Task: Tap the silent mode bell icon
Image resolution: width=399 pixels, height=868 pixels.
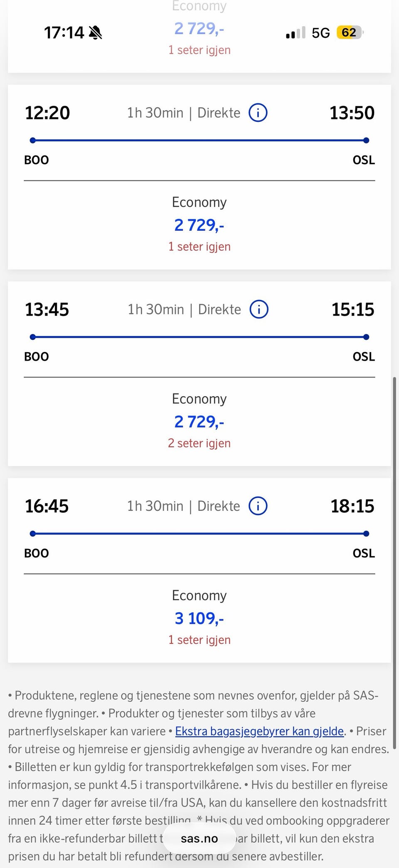Action: tap(96, 32)
